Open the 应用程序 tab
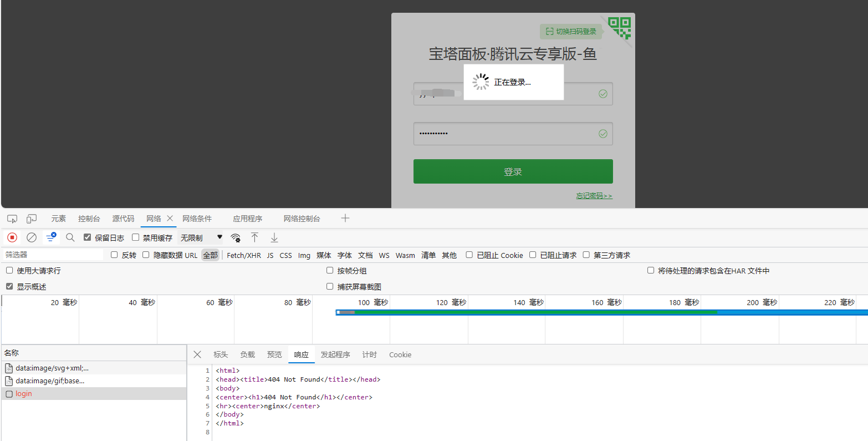This screenshot has width=868, height=441. tap(248, 219)
